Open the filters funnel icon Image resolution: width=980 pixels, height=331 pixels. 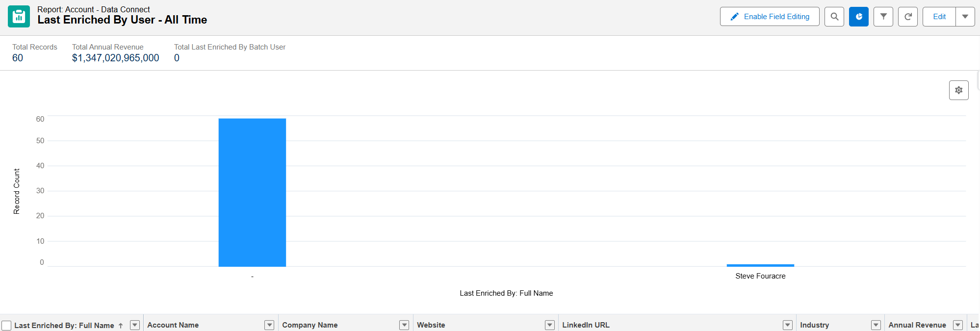click(x=883, y=17)
